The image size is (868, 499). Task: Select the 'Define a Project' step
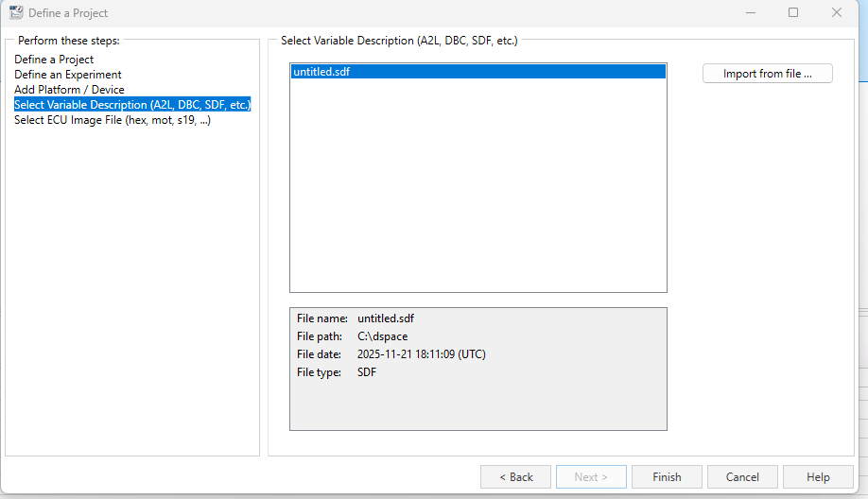point(54,60)
